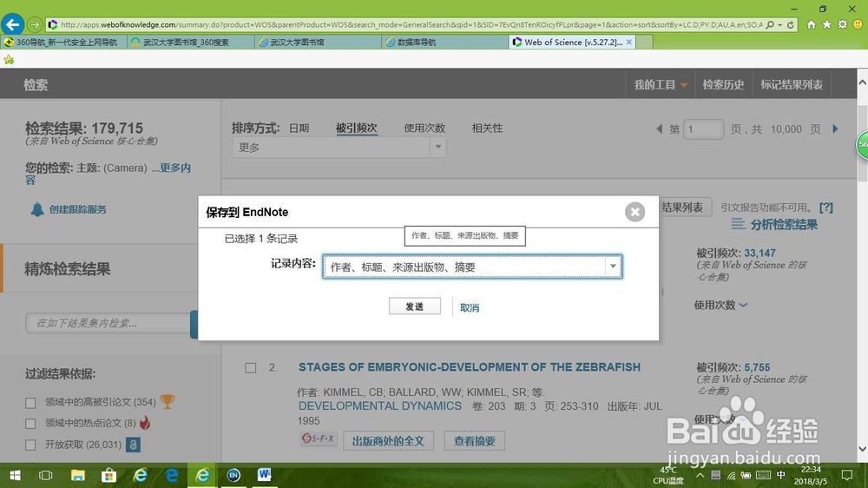868x488 pixels.
Task: Open the Zebrafish article title link
Action: coord(470,366)
